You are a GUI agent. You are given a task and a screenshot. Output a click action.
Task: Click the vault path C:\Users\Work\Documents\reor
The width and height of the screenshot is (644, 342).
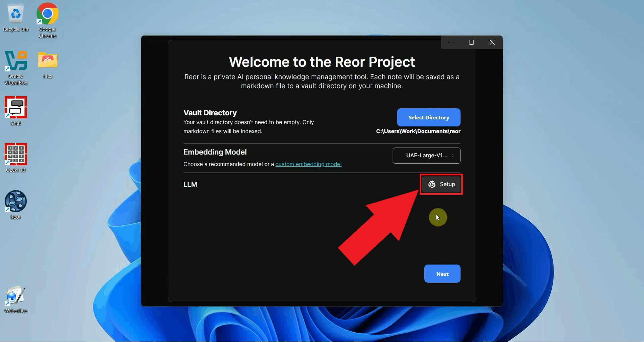(x=418, y=131)
